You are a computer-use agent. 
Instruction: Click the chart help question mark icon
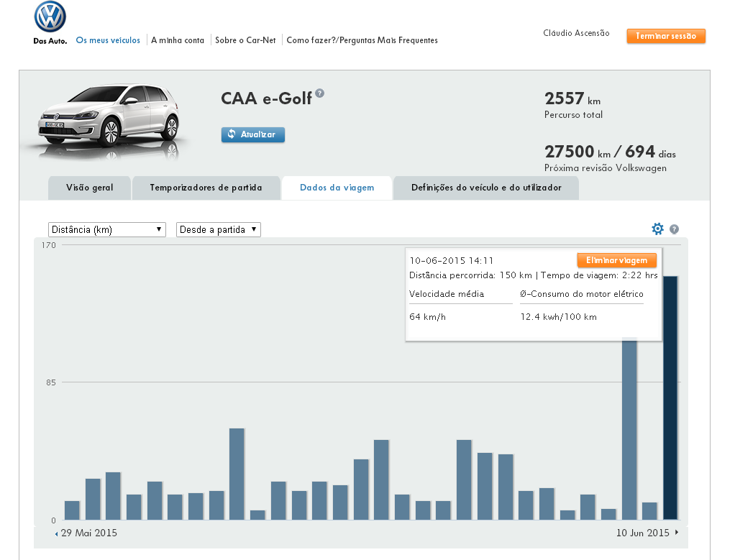click(674, 229)
